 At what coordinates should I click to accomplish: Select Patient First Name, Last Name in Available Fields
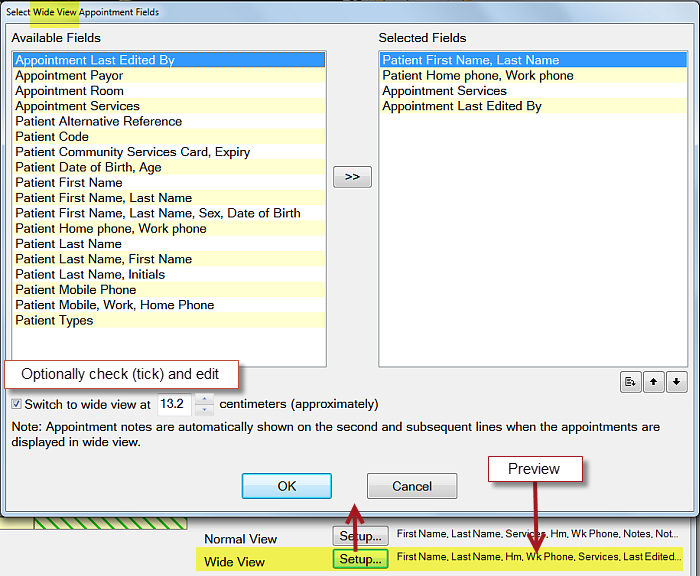169,198
